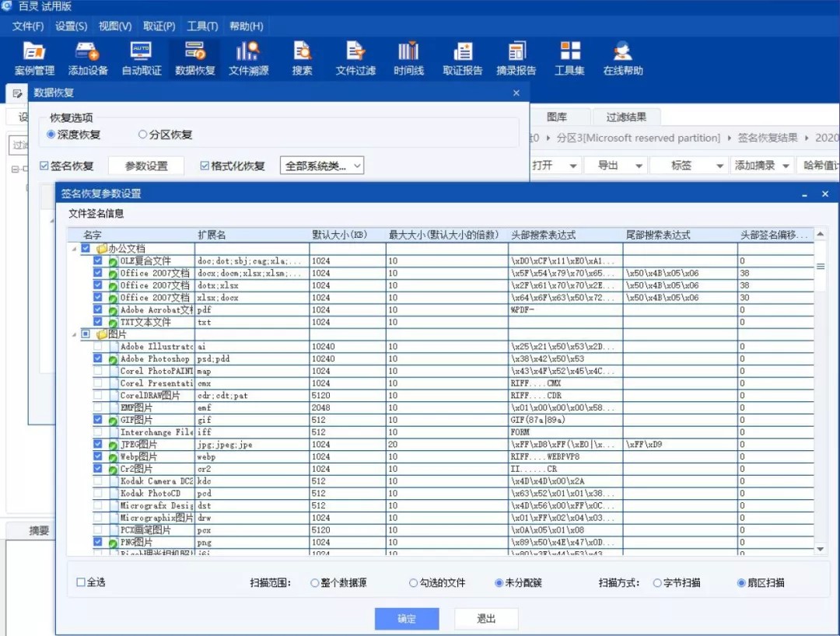Open the 取证(P) menu

[159, 26]
